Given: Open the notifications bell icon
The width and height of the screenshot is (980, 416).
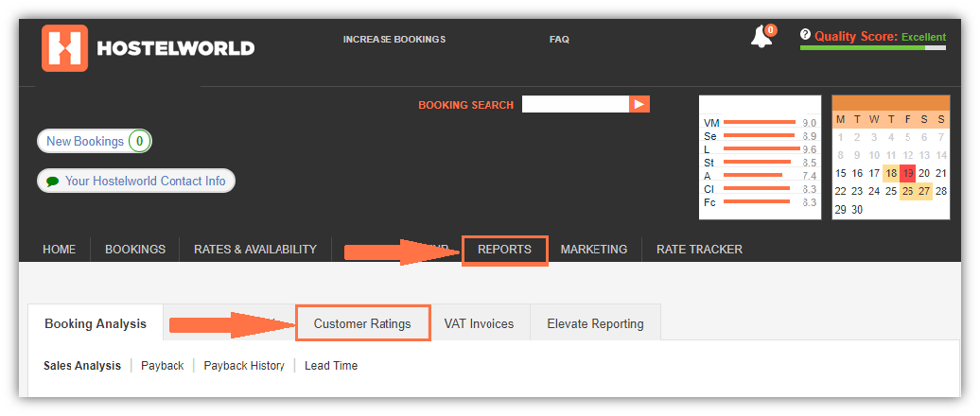Looking at the screenshot, I should pos(761,38).
